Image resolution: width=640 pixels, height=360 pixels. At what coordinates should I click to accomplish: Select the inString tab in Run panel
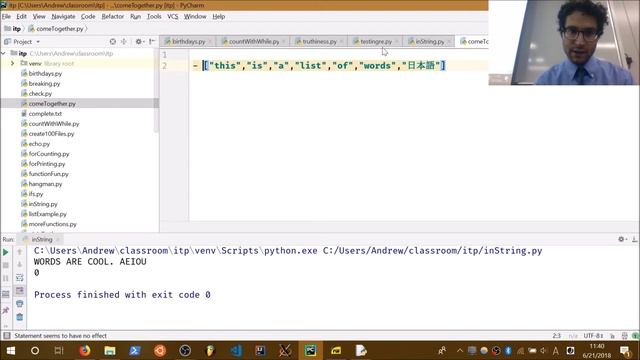coord(42,240)
